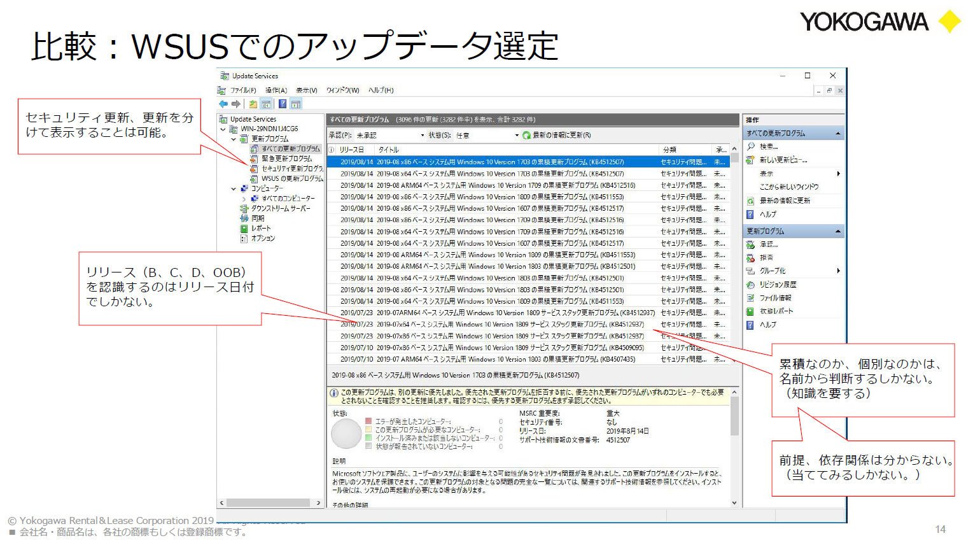Viewport: 980px width, 545px height.
Task: Click the ファイル情報 icon
Action: 751,298
